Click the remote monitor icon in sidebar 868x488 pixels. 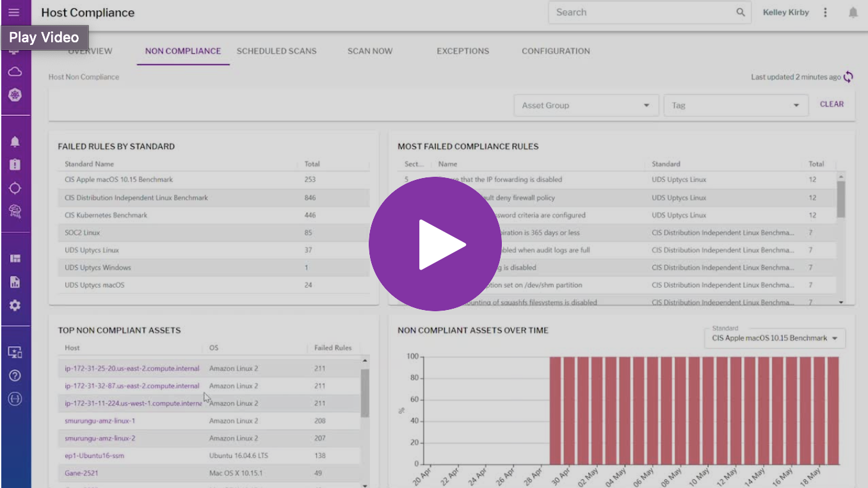click(x=15, y=352)
